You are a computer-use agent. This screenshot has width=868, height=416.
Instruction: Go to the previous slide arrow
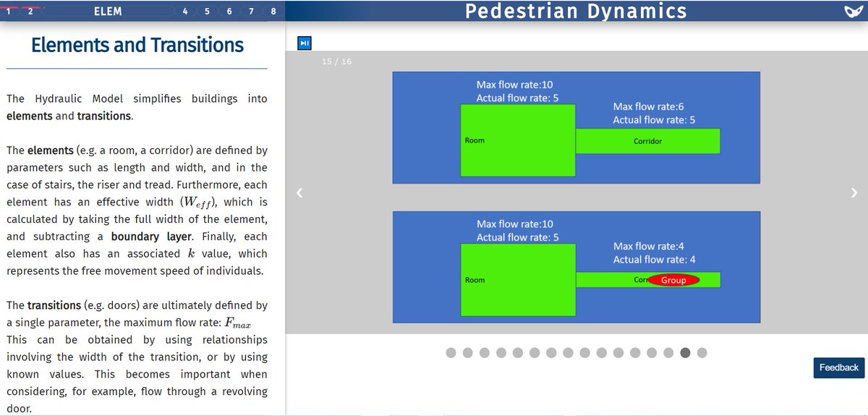coord(299,192)
